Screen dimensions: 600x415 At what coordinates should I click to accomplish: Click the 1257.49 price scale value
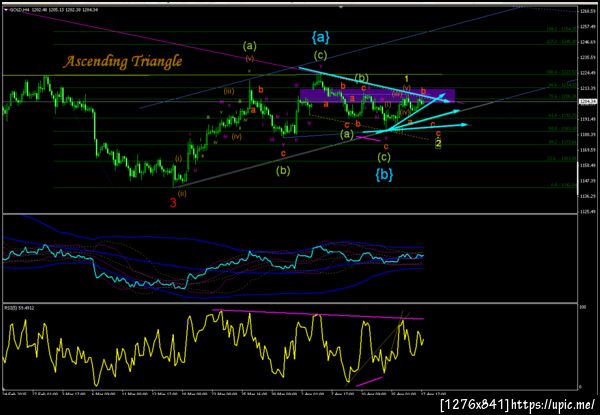click(x=587, y=27)
